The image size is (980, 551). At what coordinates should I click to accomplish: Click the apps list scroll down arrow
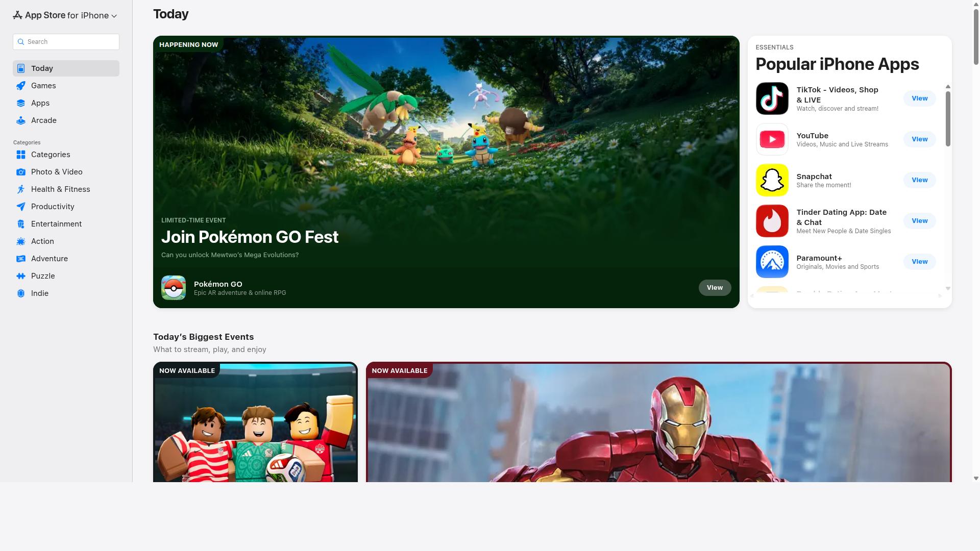(948, 289)
